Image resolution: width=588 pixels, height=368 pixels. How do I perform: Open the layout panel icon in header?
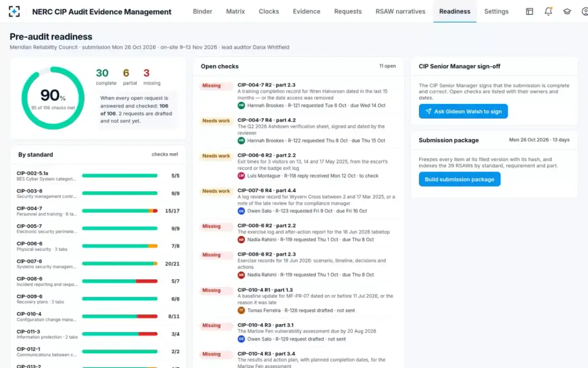(530, 11)
